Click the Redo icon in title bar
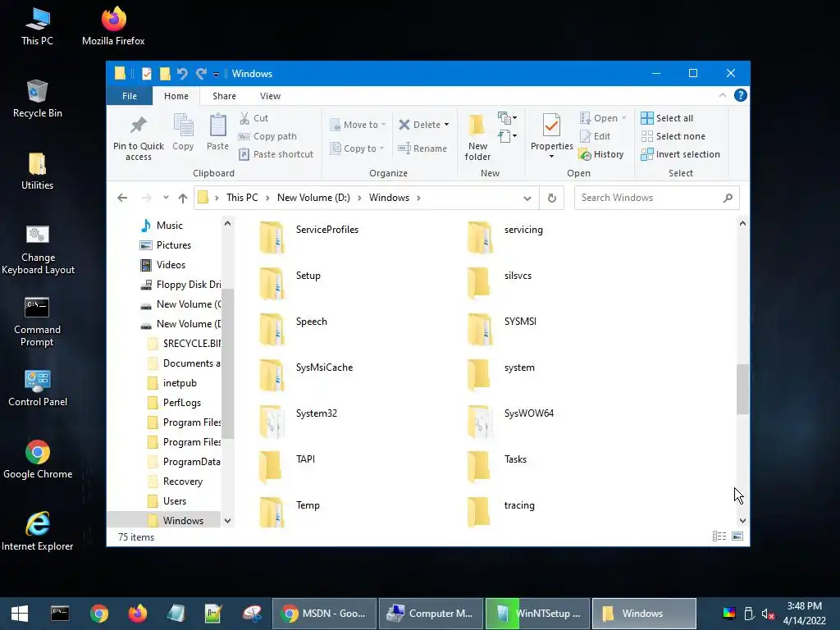 tap(201, 73)
